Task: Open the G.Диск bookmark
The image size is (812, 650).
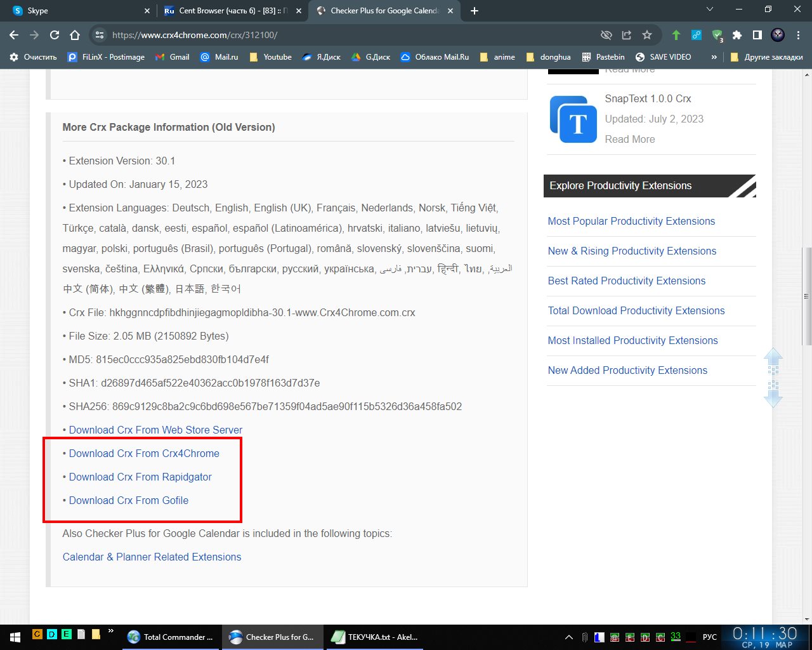Action: [x=370, y=57]
